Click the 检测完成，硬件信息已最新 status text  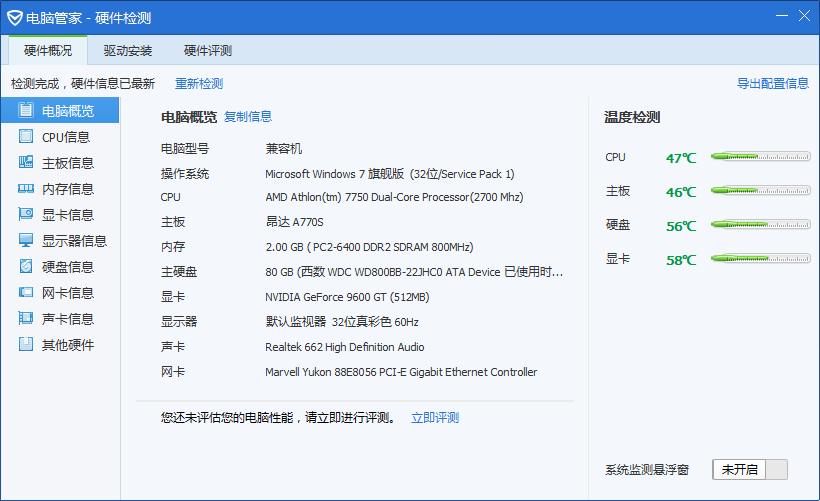[83, 84]
